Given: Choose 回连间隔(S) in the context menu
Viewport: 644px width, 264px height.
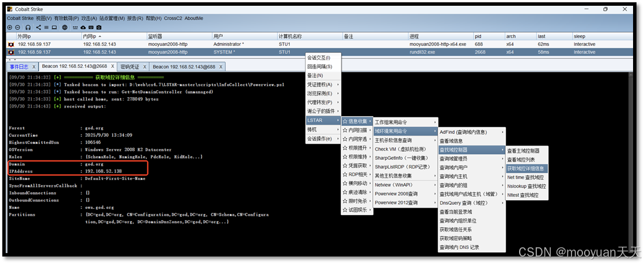Looking at the screenshot, I should (x=323, y=67).
